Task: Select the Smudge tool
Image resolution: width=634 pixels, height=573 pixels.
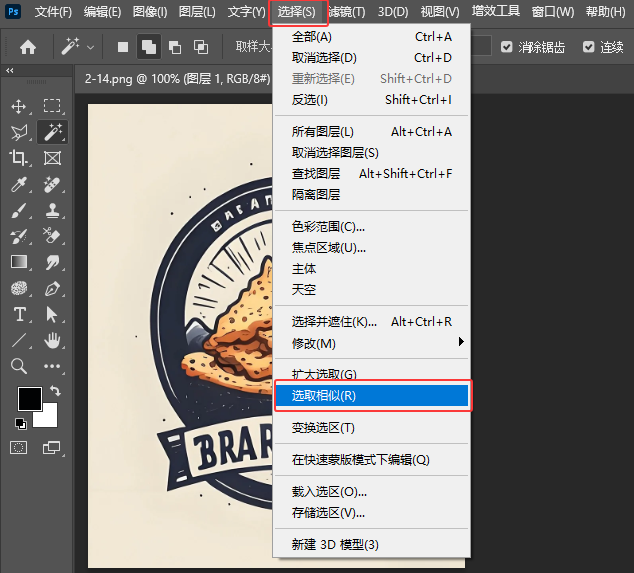Action: (52, 262)
